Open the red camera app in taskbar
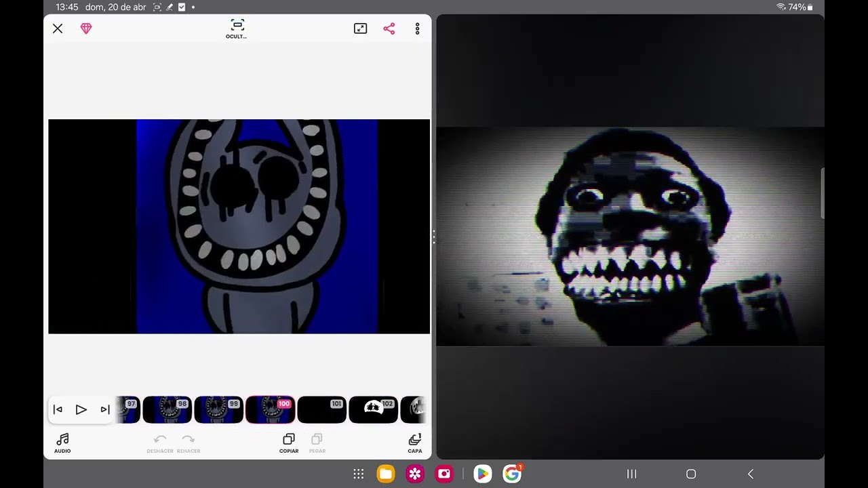868x488 pixels. (444, 474)
